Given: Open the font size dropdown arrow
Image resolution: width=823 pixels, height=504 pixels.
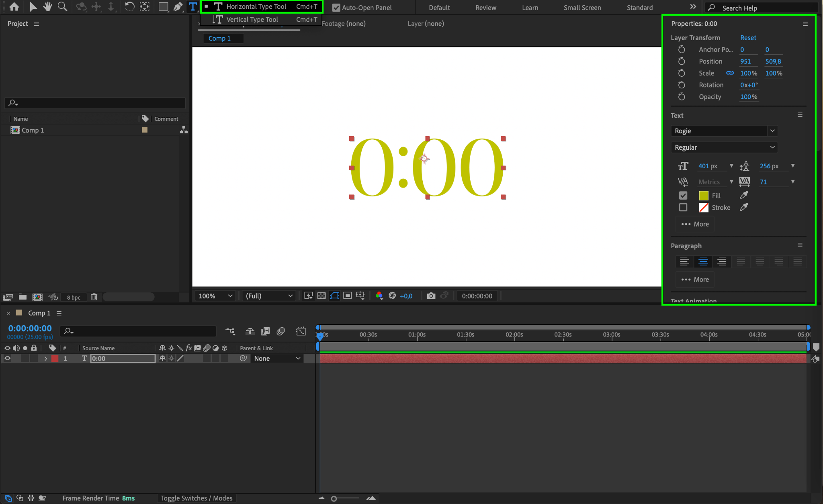Looking at the screenshot, I should pyautogui.click(x=731, y=166).
